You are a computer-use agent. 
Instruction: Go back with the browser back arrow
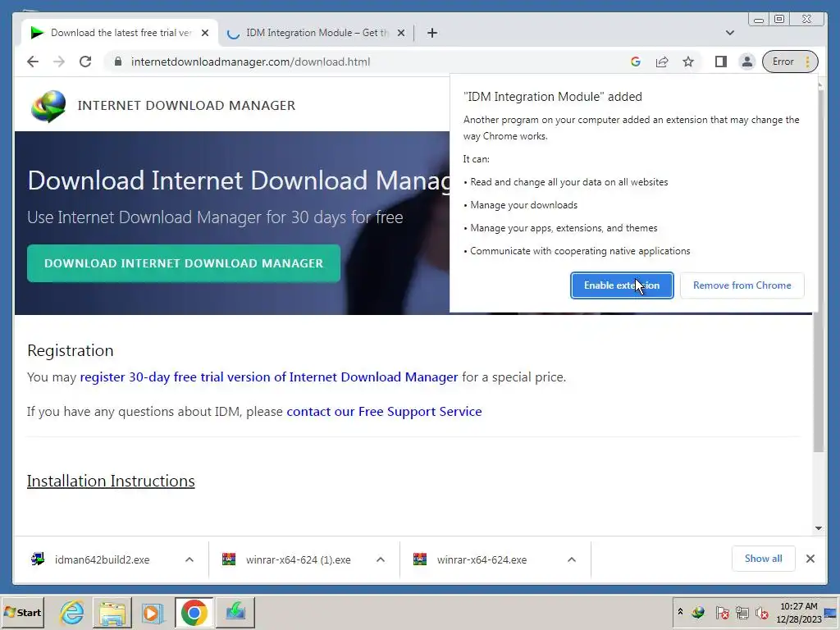(x=33, y=62)
